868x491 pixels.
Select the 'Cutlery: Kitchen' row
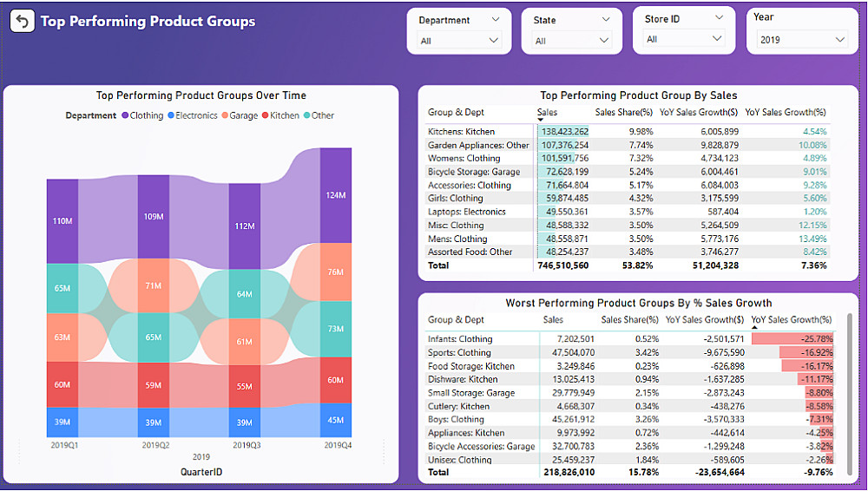630,406
